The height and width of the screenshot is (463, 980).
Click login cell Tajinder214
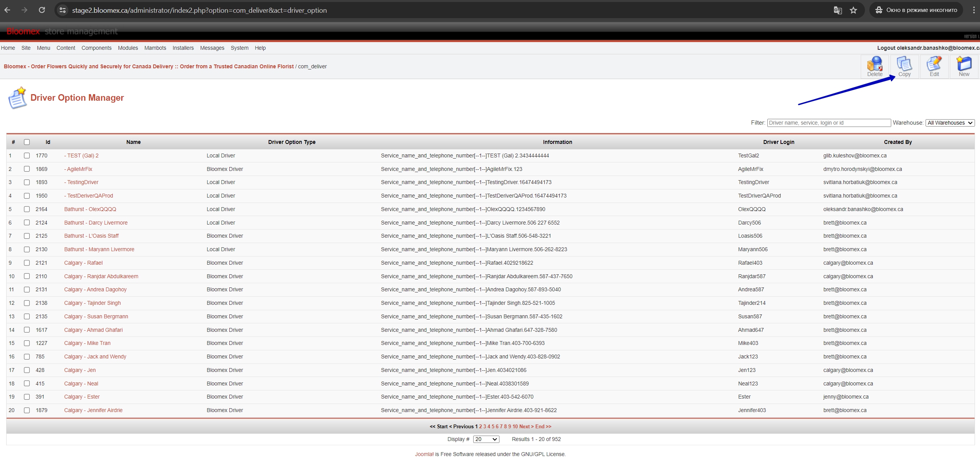click(x=752, y=303)
